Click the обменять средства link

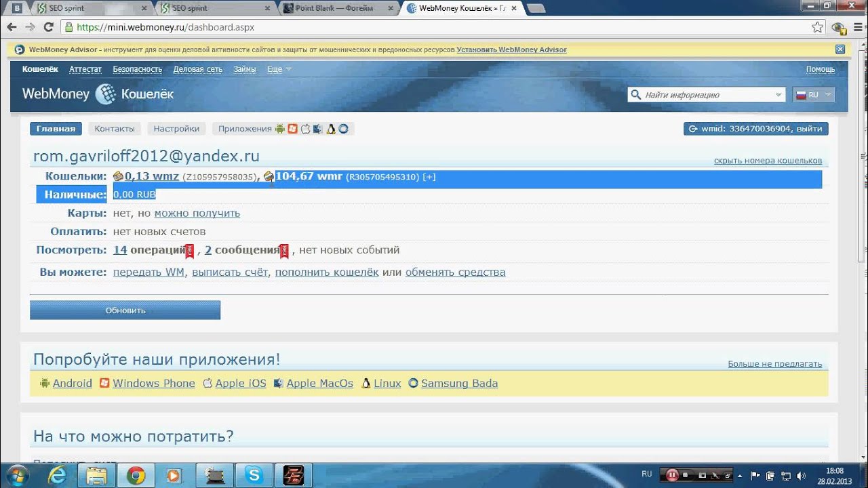(x=455, y=272)
